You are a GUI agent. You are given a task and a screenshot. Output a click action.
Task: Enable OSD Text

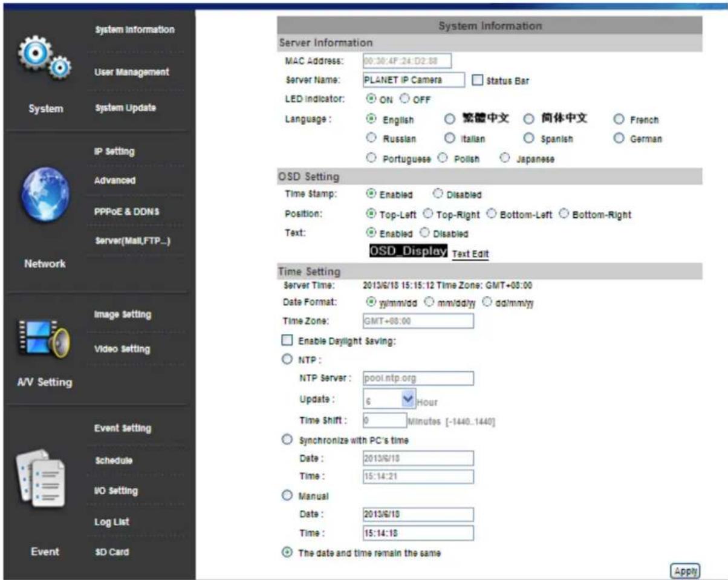click(x=371, y=233)
